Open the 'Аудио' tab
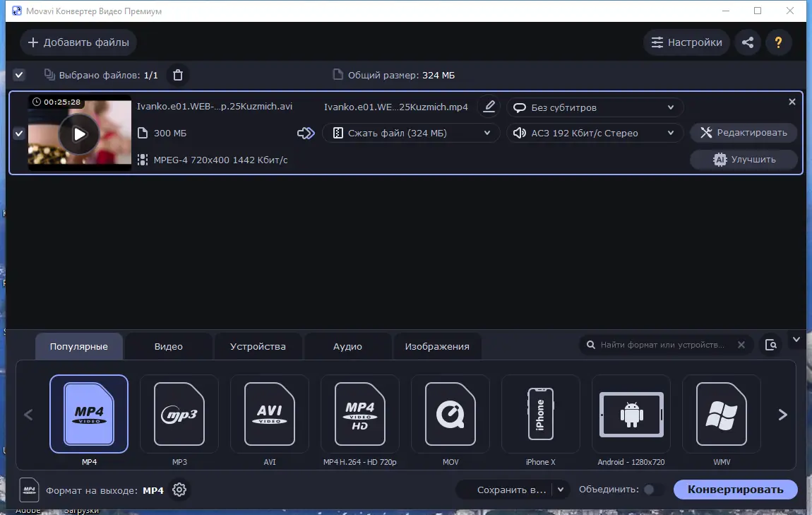The height and width of the screenshot is (515, 812). click(x=347, y=346)
